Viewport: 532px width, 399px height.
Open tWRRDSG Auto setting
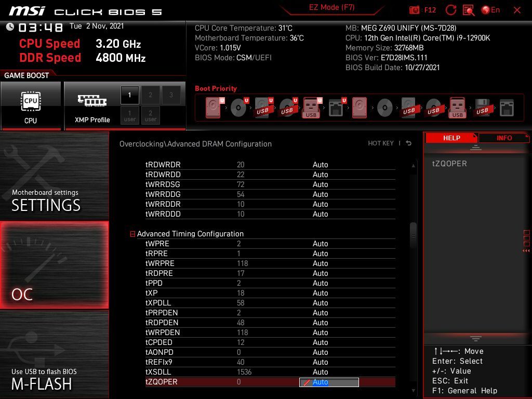[320, 184]
